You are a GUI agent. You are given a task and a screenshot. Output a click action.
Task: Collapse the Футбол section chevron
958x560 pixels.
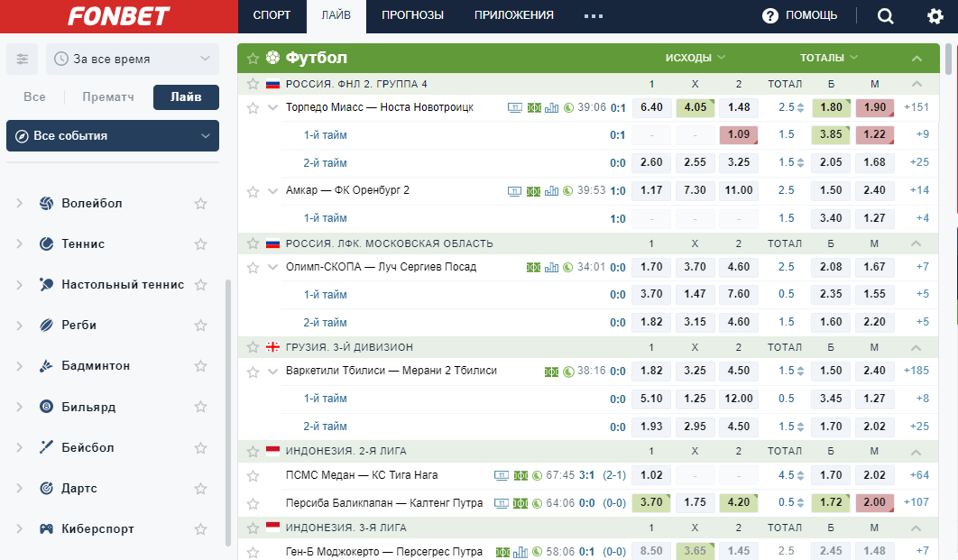click(x=917, y=58)
